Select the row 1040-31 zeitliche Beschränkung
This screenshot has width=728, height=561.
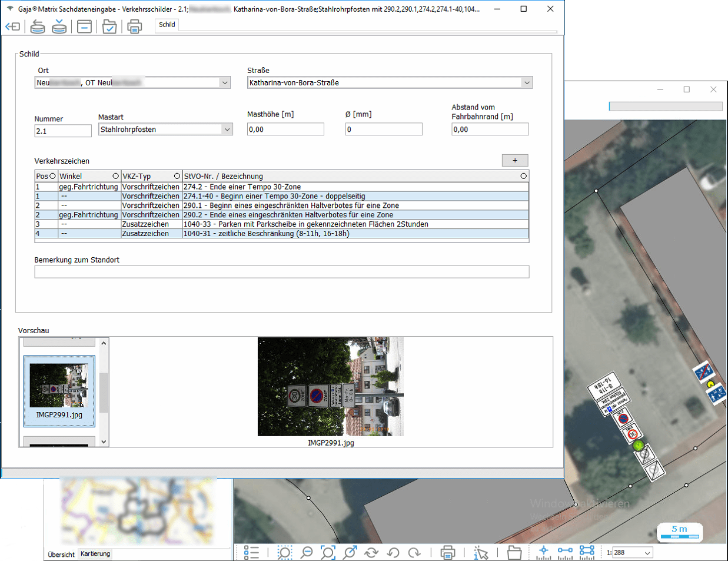pos(266,234)
